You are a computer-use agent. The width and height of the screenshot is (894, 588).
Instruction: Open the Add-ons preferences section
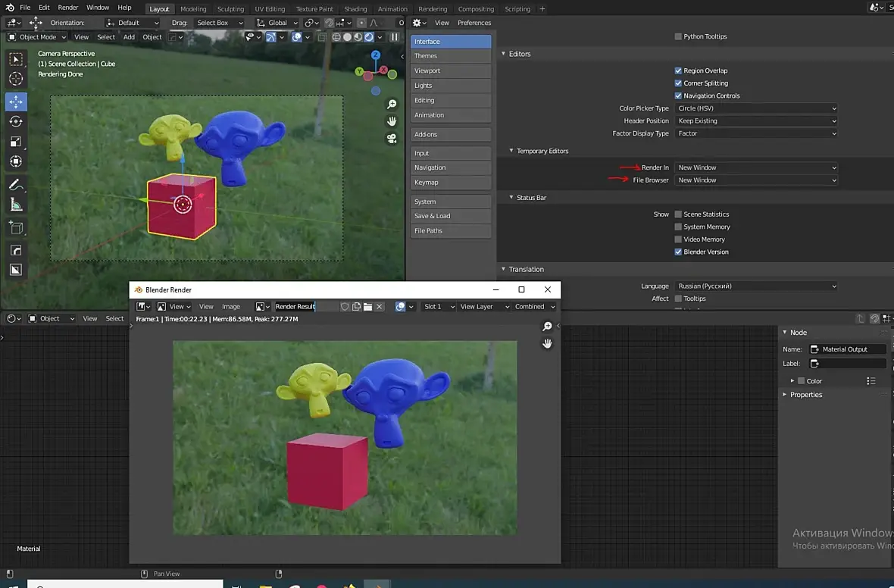pos(450,134)
